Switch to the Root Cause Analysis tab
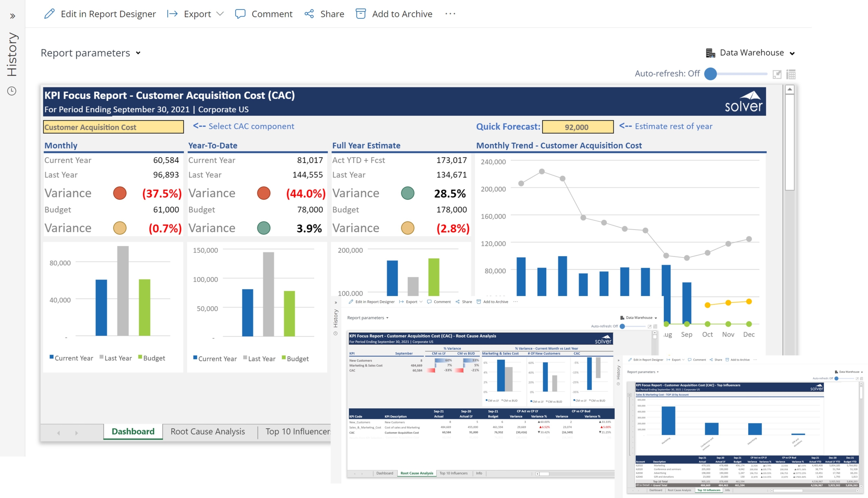The width and height of the screenshot is (868, 498). 208,432
